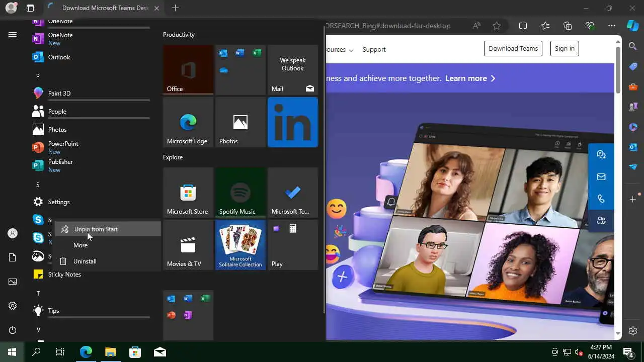Viewport: 644px width, 362px height.
Task: Open the Edge profile avatar
Action: [x=11, y=8]
